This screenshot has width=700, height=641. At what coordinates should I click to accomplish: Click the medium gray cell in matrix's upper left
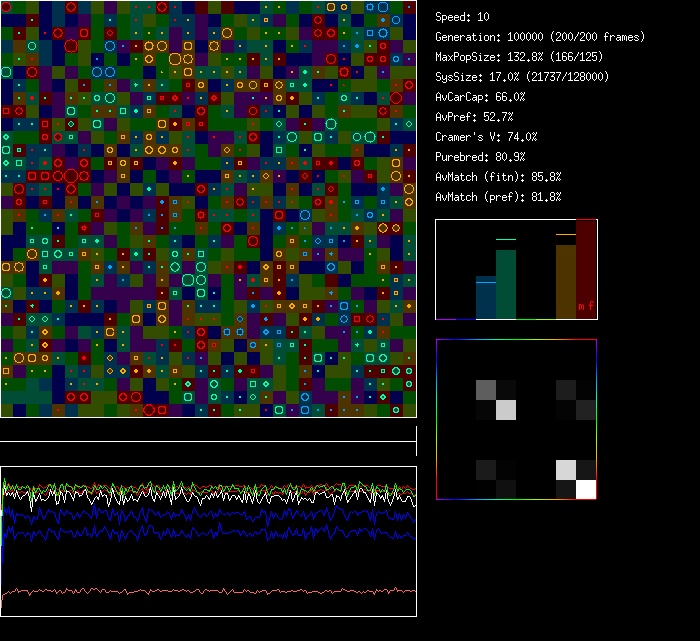485,389
